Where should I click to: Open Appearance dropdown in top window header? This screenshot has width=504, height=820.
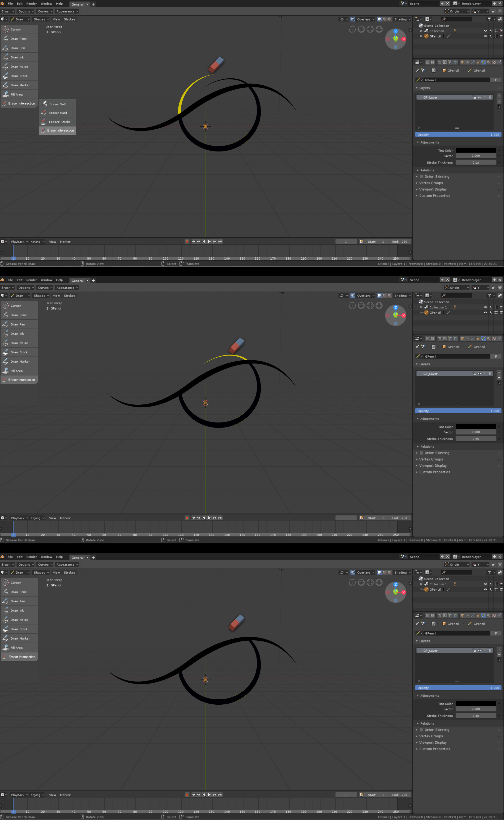67,11
